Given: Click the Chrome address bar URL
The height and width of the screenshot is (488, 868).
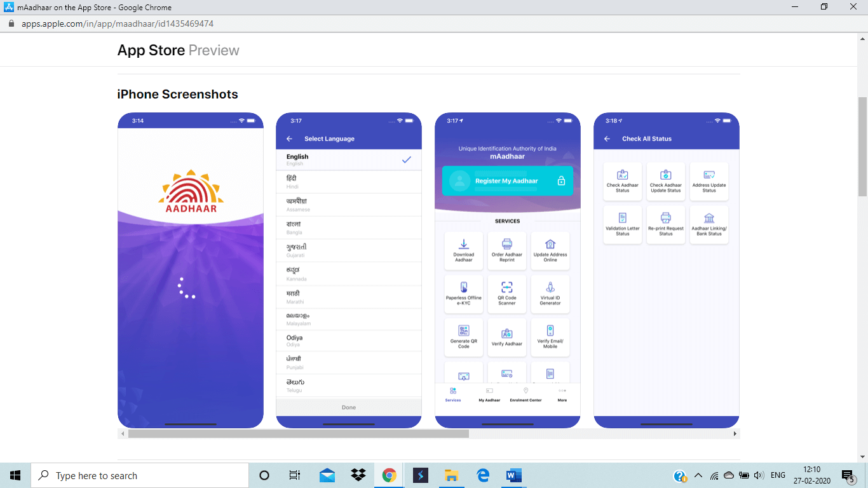Looking at the screenshot, I should (x=118, y=24).
